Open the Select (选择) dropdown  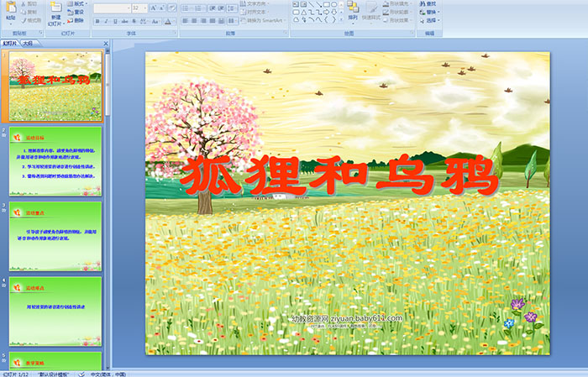tap(430, 20)
